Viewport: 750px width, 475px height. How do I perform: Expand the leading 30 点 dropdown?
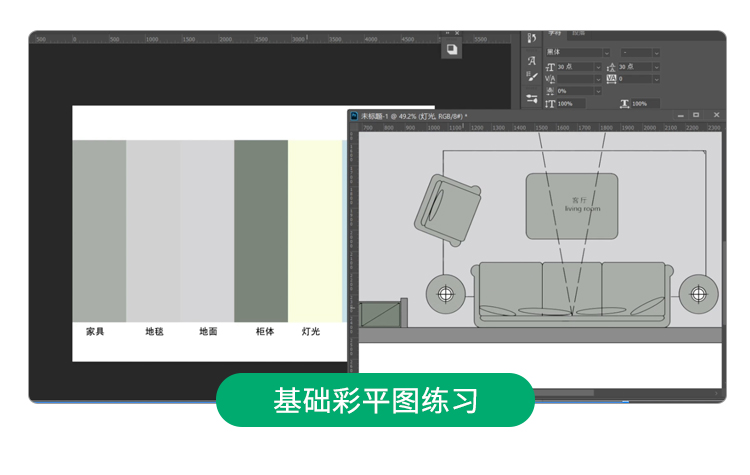point(656,67)
